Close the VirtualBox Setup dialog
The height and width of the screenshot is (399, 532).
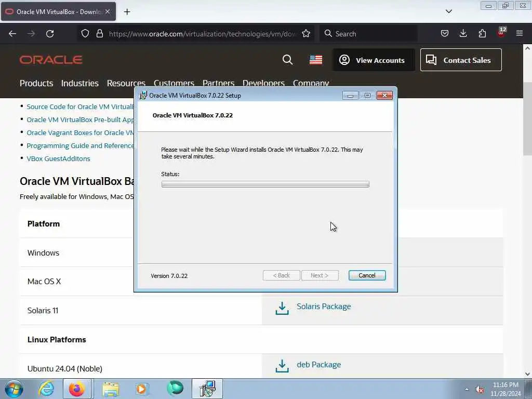[384, 96]
